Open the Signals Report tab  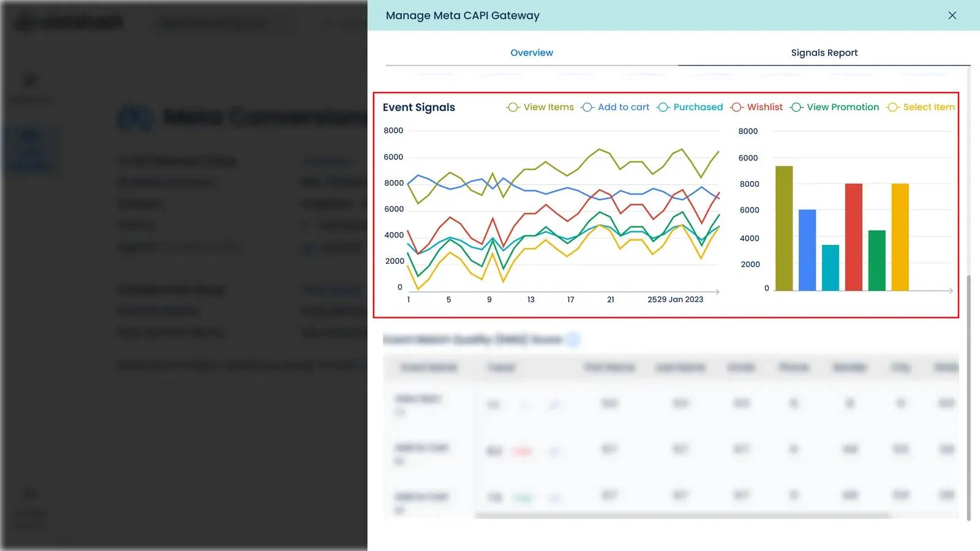pos(824,53)
